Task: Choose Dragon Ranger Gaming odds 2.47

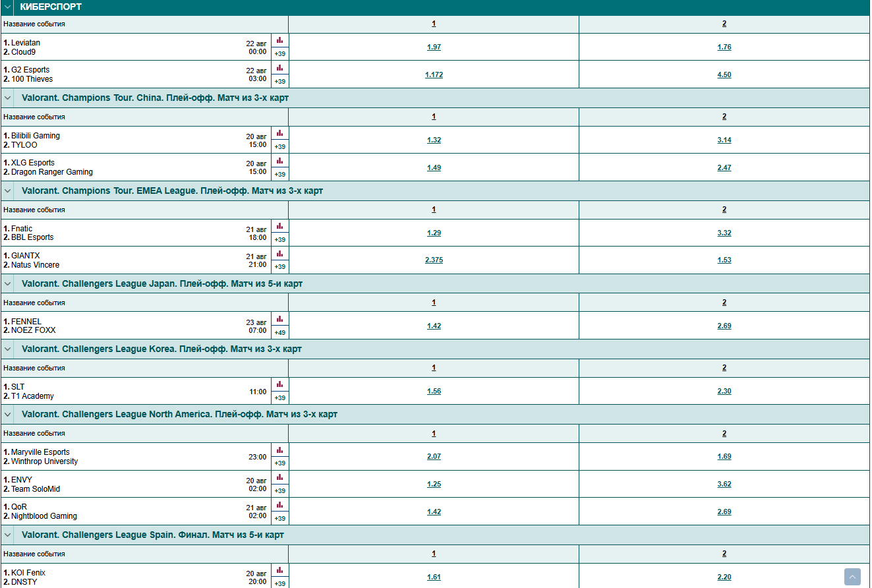Action: pos(724,168)
